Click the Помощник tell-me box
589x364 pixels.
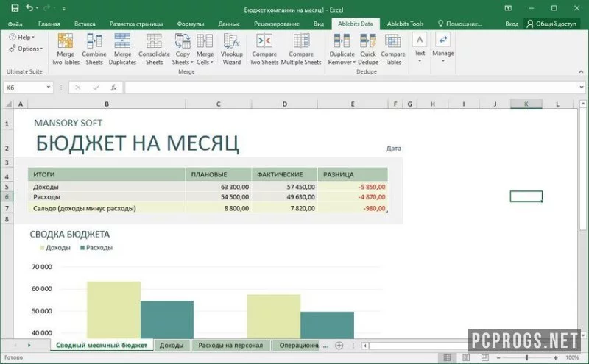coord(459,24)
